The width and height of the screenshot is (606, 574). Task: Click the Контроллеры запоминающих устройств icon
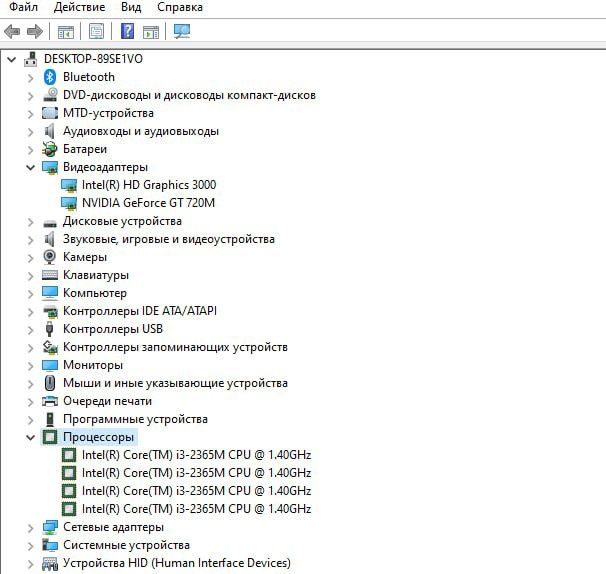(50, 347)
